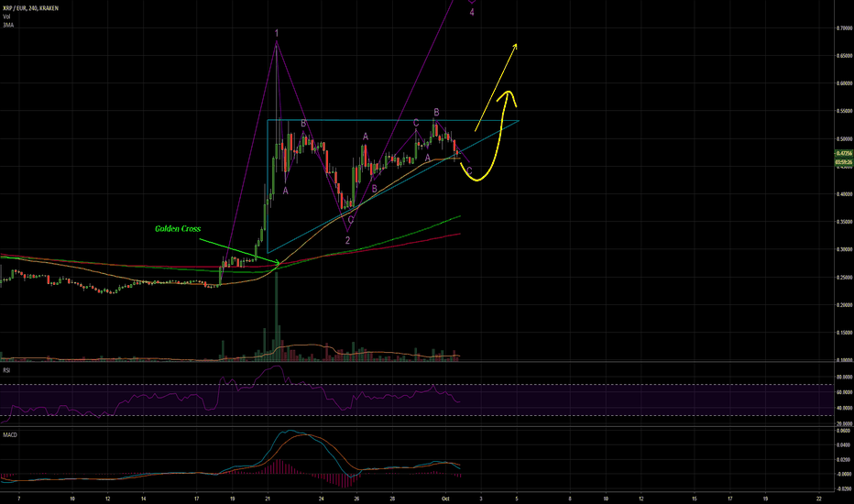
Task: Click the RSI pane label
Action: pos(6,370)
